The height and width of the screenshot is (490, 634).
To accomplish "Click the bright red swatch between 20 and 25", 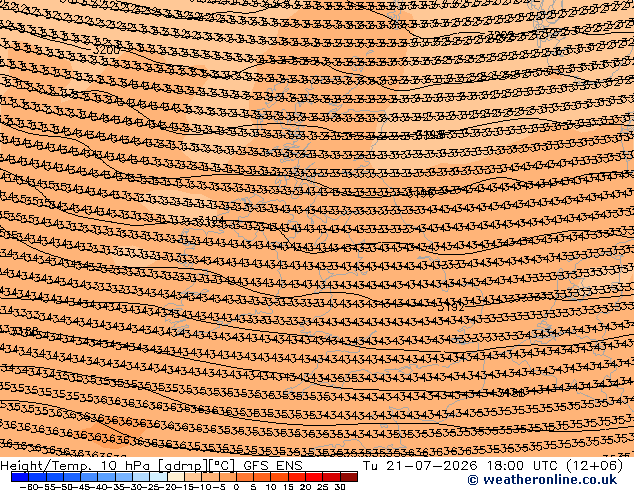I will click(x=314, y=477).
